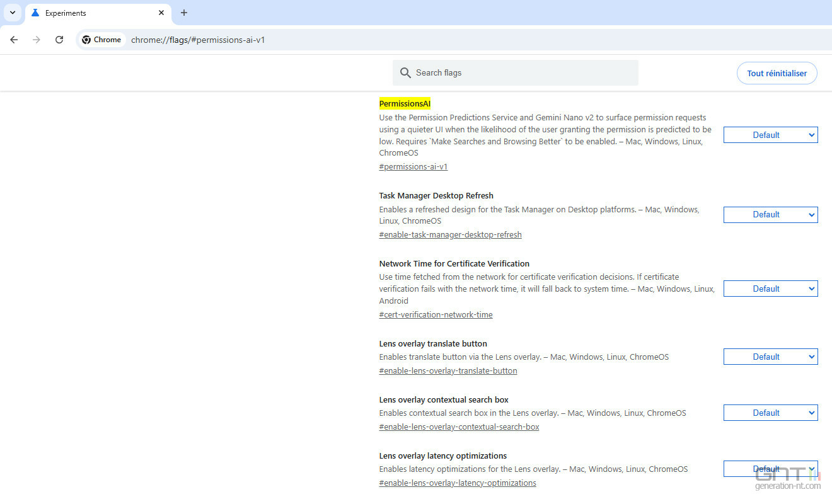
Task: Open Lens overlay translate button dropdown
Action: pos(770,357)
